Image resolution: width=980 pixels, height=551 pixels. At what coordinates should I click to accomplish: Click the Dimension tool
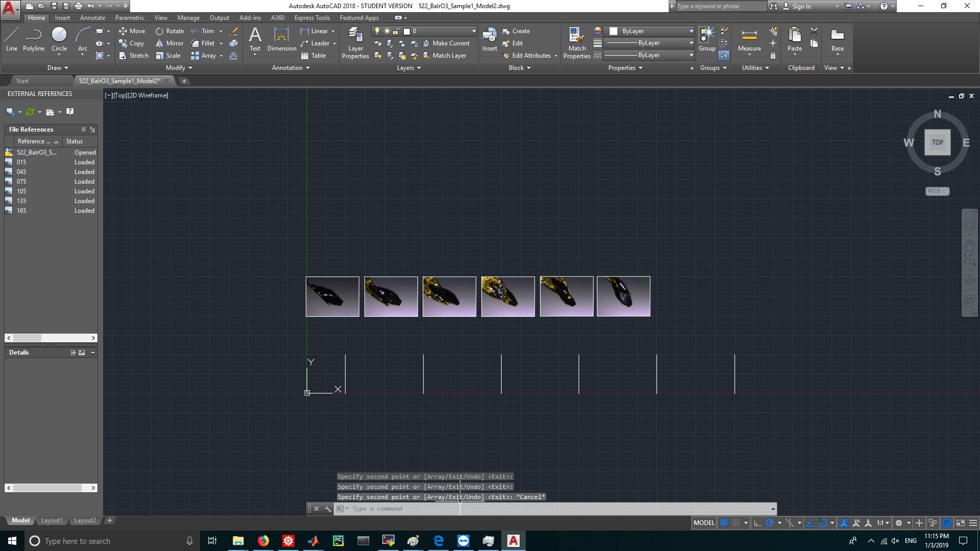(282, 40)
